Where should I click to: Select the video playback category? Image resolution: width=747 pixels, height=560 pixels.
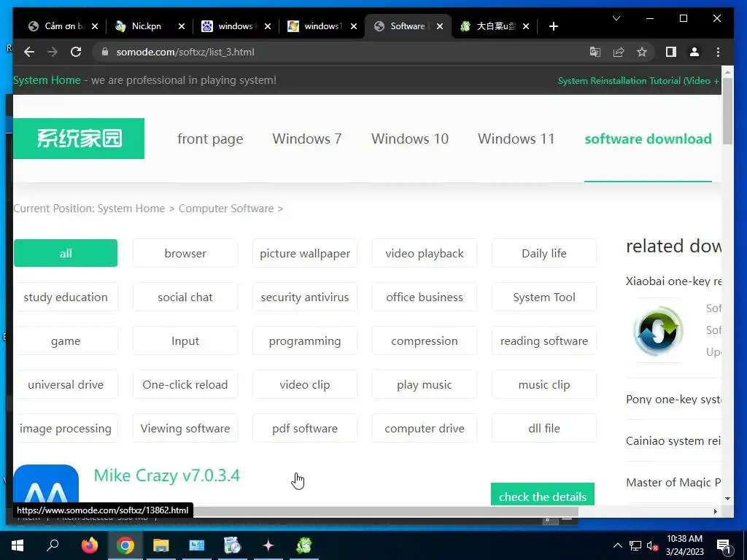(425, 253)
